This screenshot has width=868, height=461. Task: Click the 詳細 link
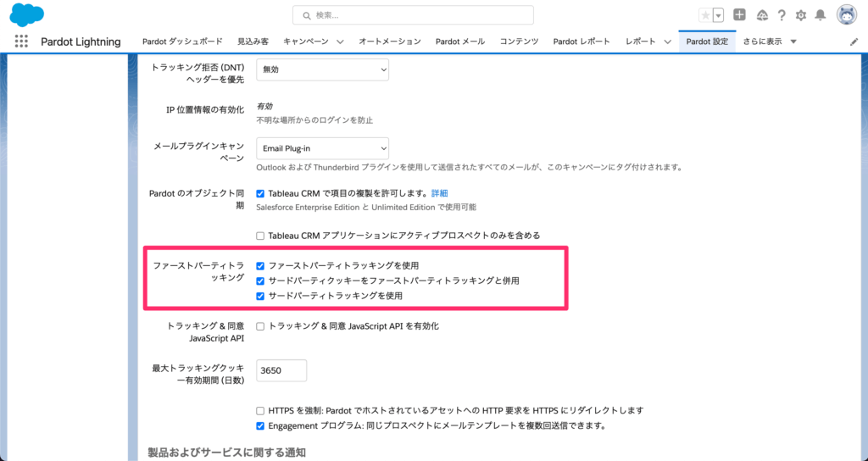(440, 193)
